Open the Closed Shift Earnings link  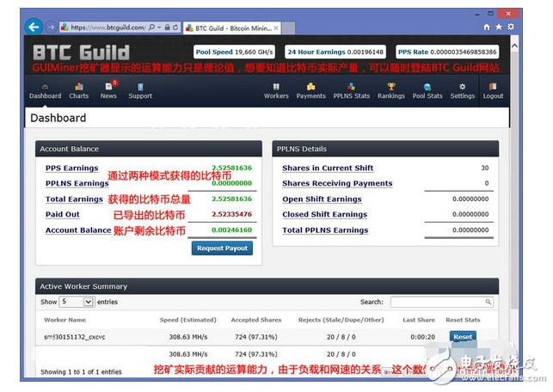[324, 215]
